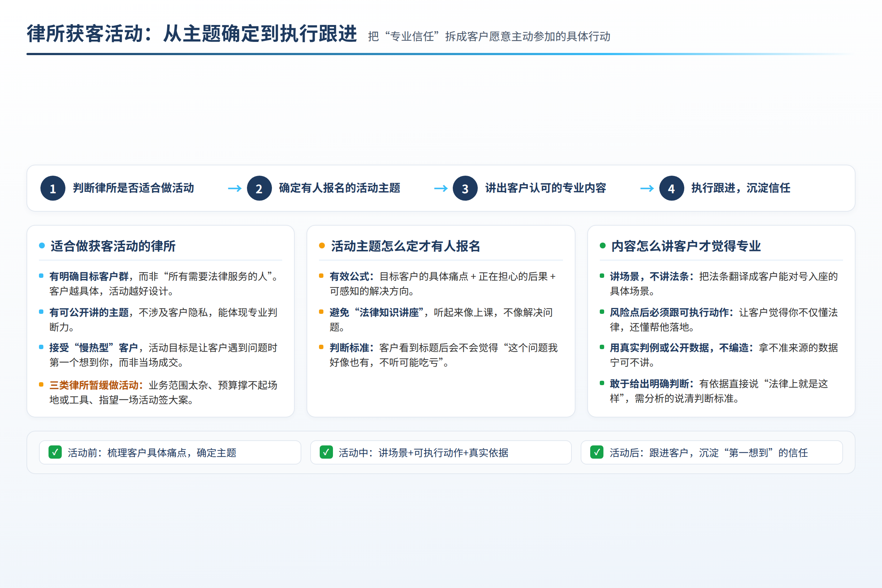Viewport: 882px width, 588px height.
Task: Click card heading 内容怎么讲客户才觉得专业
Action: pyautogui.click(x=686, y=246)
